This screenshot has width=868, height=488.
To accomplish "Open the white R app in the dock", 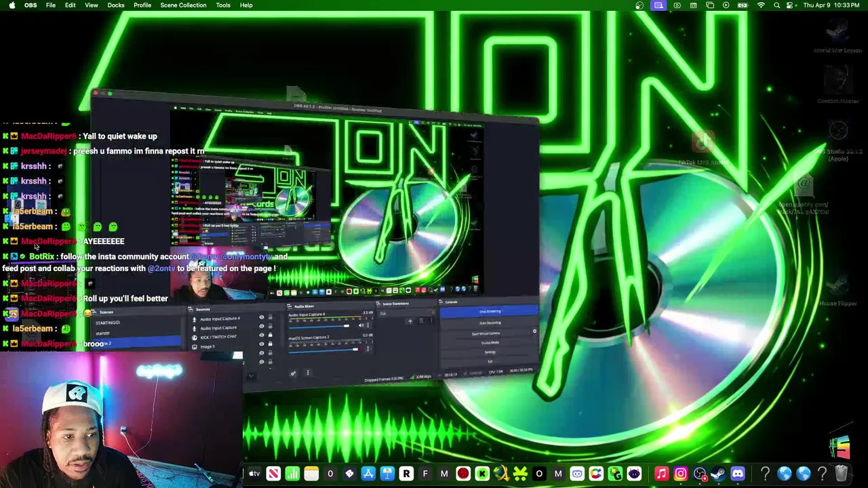I will click(x=406, y=474).
